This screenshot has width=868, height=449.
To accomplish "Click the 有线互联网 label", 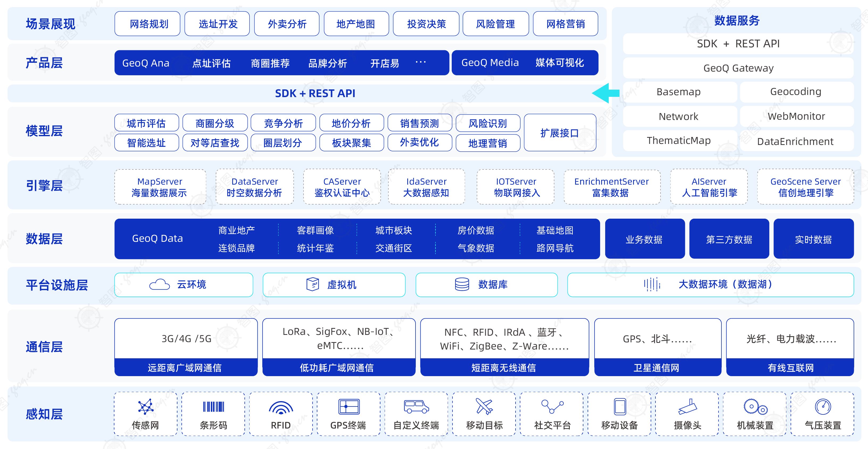I will point(791,368).
